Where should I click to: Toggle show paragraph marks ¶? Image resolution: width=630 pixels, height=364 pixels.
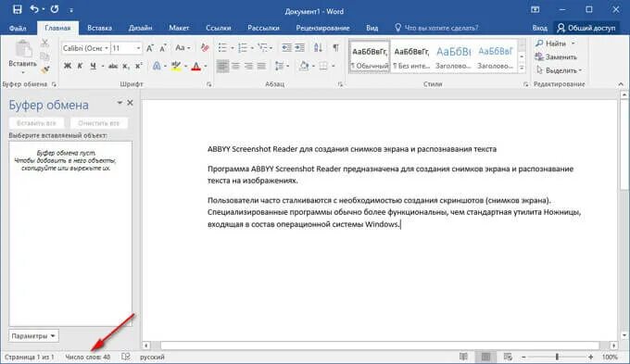pyautogui.click(x=335, y=48)
